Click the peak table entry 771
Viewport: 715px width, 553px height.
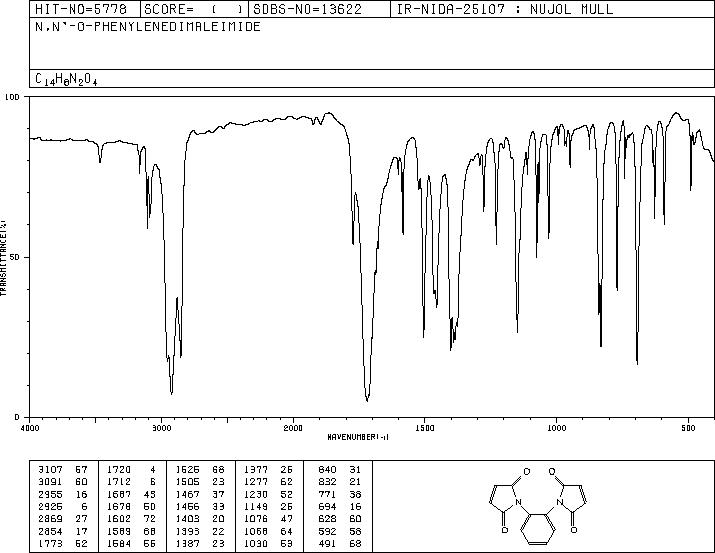click(327, 494)
